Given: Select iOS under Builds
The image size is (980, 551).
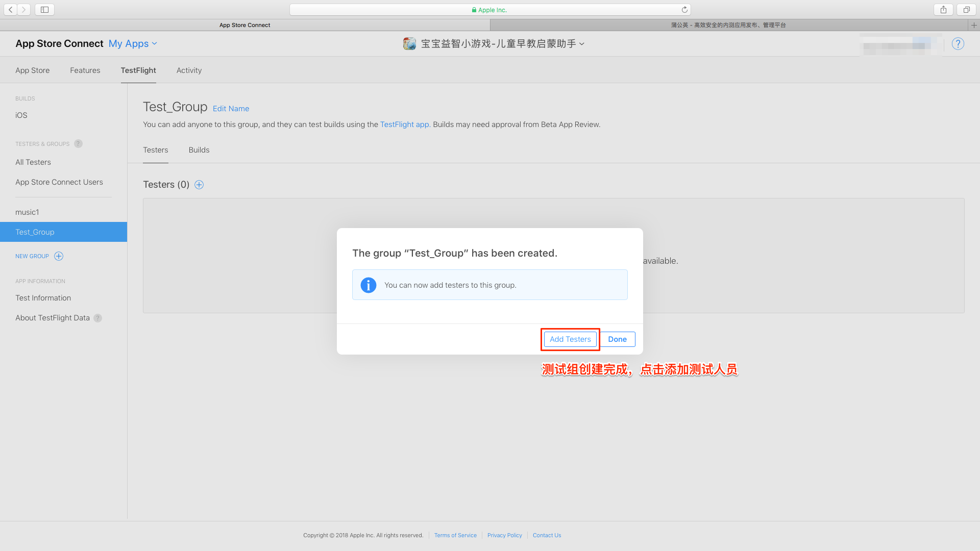Looking at the screenshot, I should point(21,115).
